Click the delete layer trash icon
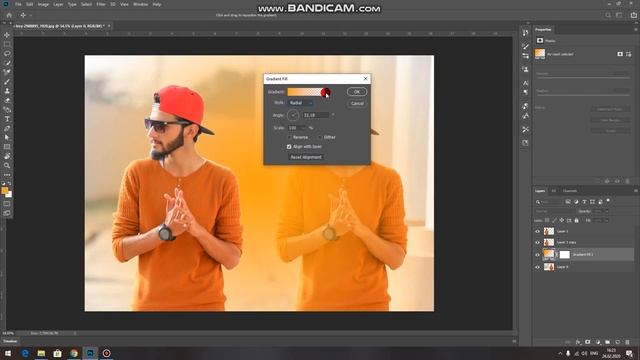640x360 pixels. pyautogui.click(x=627, y=342)
